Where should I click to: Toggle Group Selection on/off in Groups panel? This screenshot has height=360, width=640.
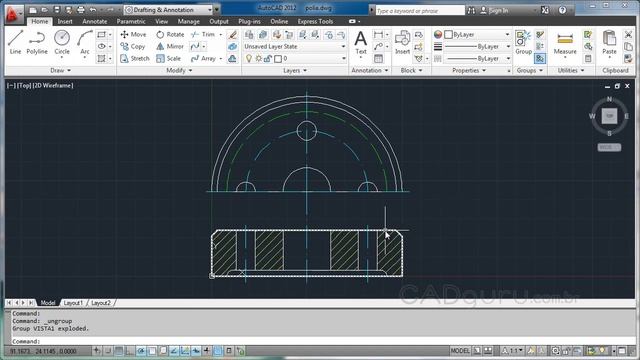pyautogui.click(x=540, y=59)
